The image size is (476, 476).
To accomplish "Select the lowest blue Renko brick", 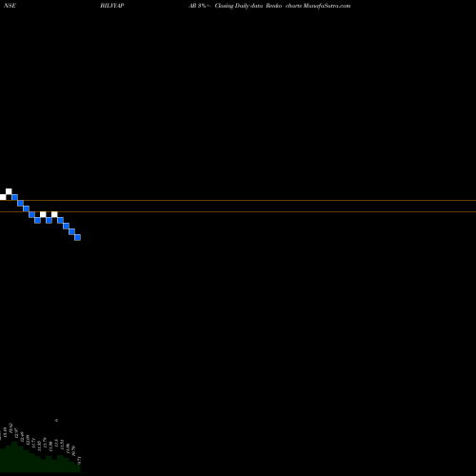I will point(77,237).
